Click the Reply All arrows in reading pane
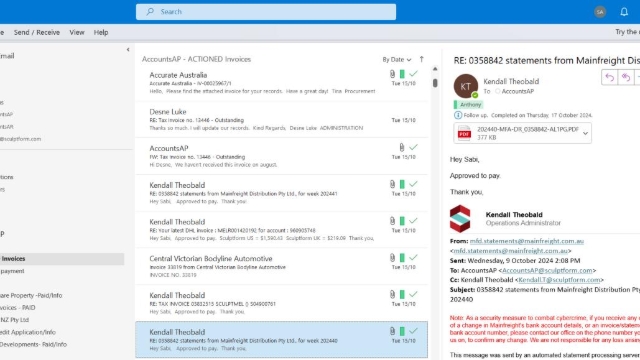This screenshot has height=360, width=640. tap(626, 78)
